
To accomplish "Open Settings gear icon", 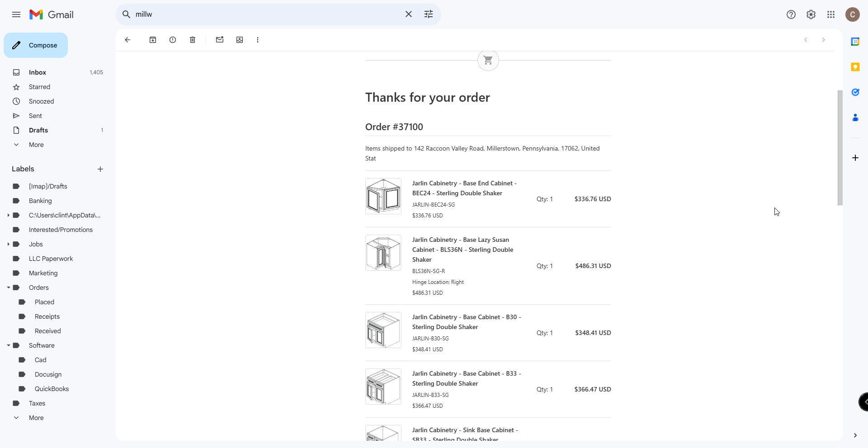I will (811, 14).
